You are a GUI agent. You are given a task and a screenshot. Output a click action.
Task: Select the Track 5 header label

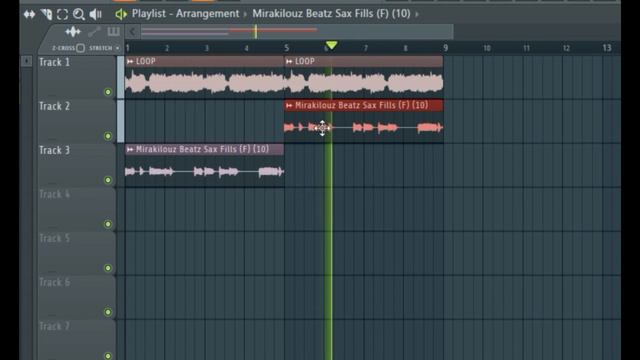54,239
